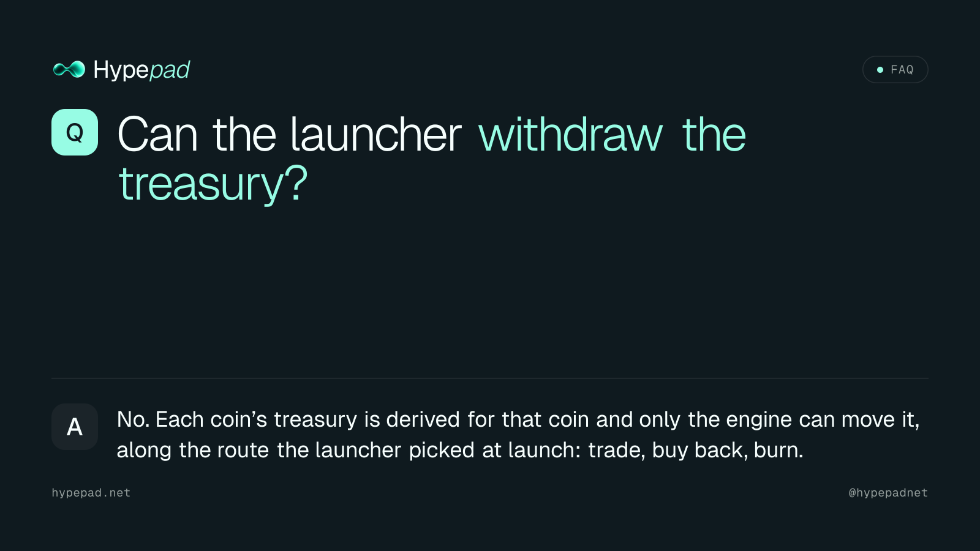Screen dimensions: 980x551
Task: Click 'along the route' in the answer
Action: (193, 450)
